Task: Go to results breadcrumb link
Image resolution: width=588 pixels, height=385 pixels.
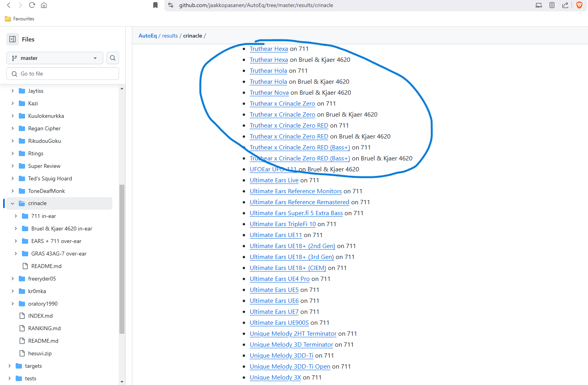Action: [170, 36]
